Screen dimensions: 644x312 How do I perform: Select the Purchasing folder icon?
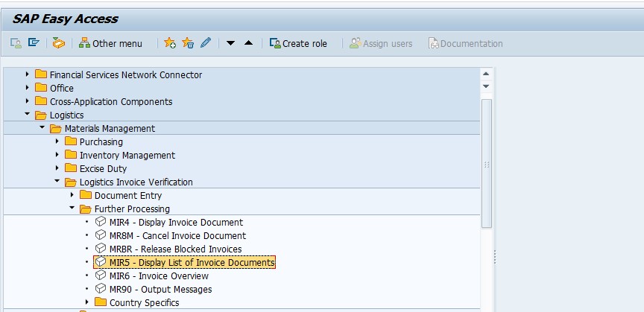pyautogui.click(x=71, y=141)
